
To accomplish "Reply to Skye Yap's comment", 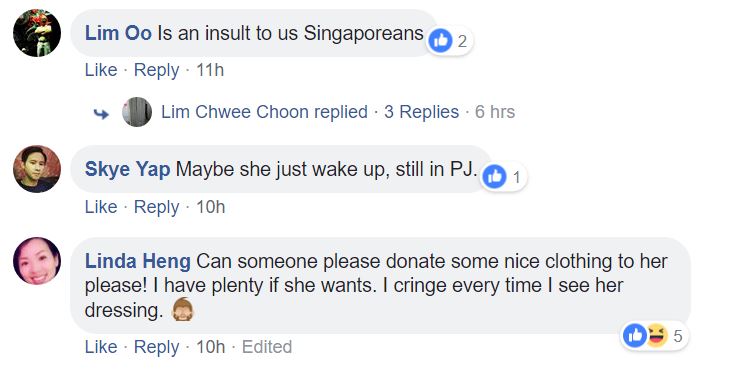I will click(156, 207).
